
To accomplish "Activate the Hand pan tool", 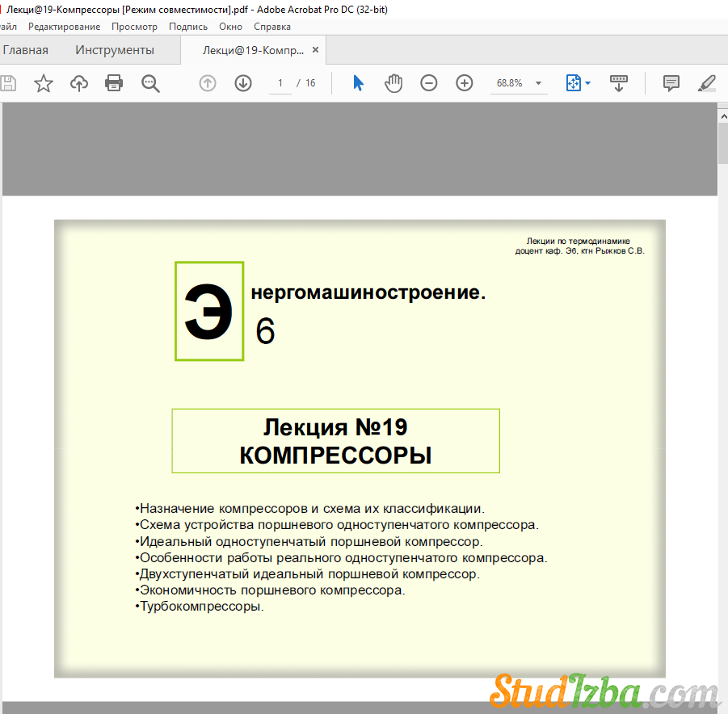I will pos(393,83).
